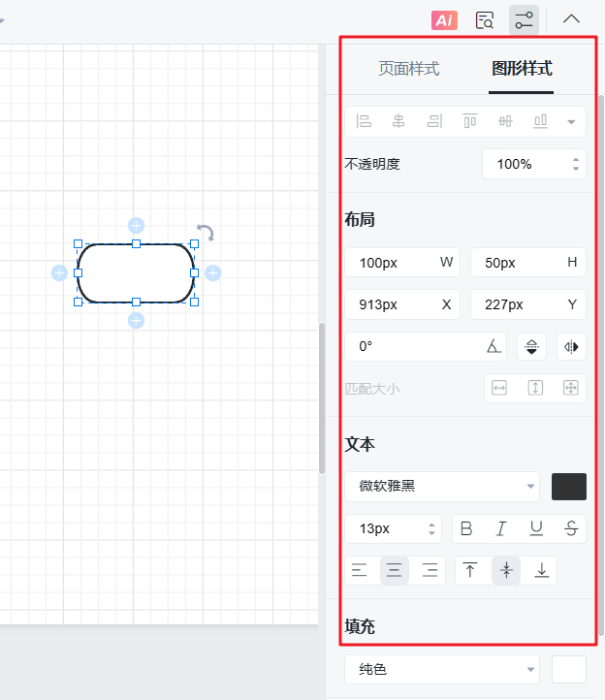Toggle the style settings panel icon
Image resolution: width=605 pixels, height=700 pixels.
click(524, 20)
